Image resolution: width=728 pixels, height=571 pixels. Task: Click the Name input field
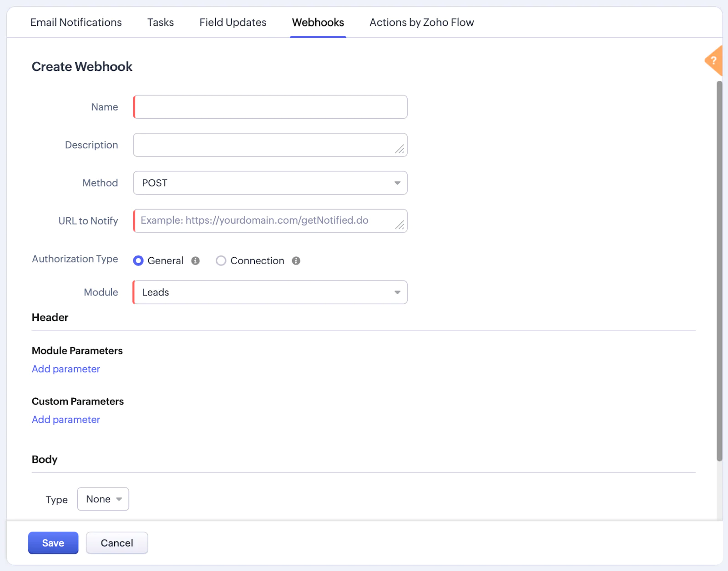pyautogui.click(x=270, y=107)
